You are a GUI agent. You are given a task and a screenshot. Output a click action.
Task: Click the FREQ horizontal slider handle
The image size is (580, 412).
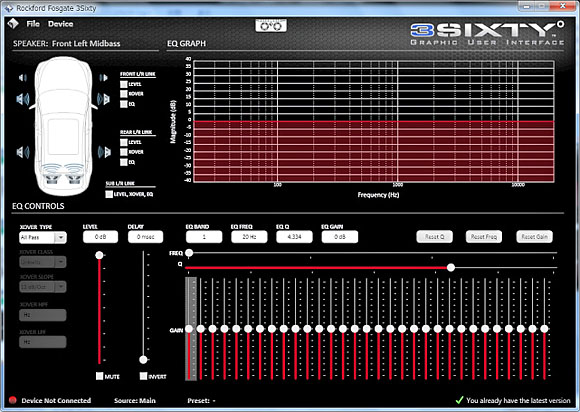pos(189,253)
